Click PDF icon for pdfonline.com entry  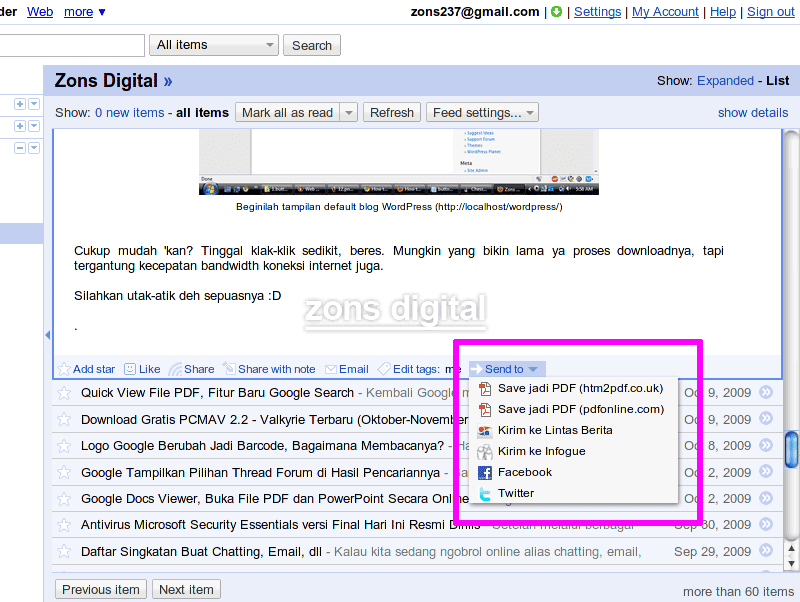tap(485, 410)
